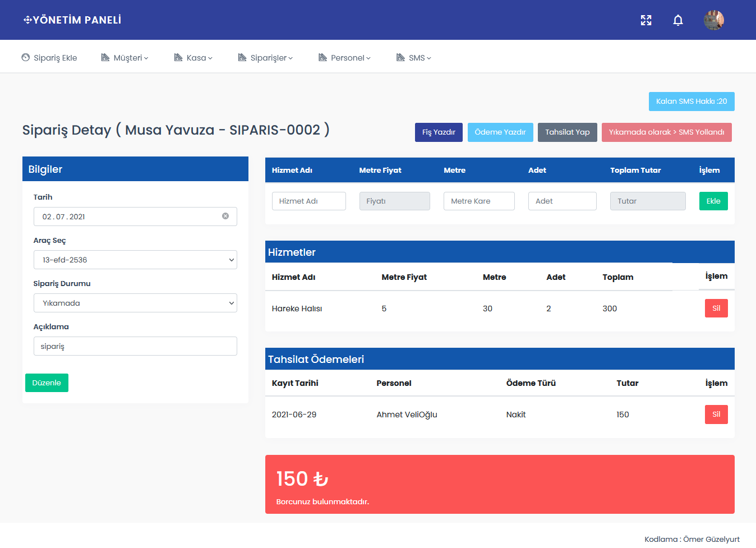This screenshot has height=548, width=756.
Task: Clear the date field with the x icon
Action: click(225, 216)
